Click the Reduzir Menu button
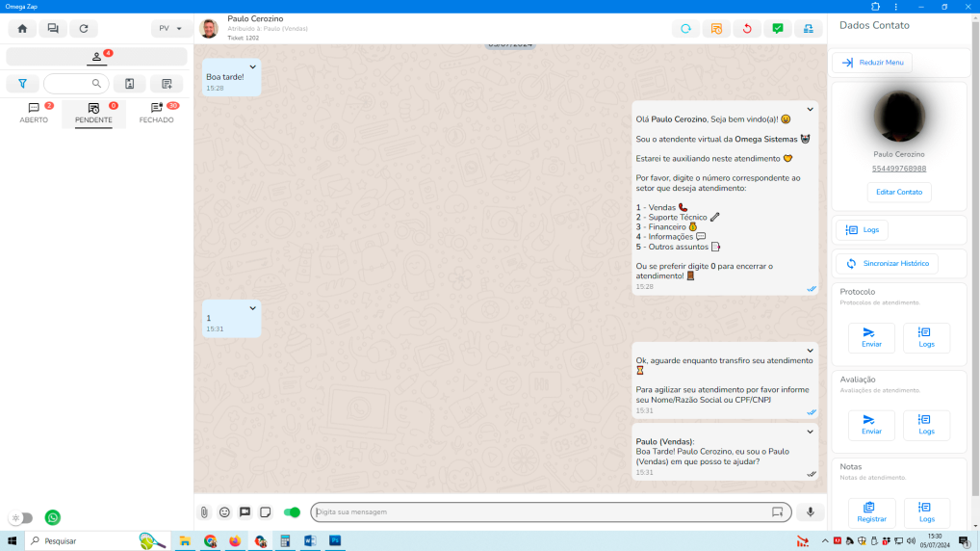Viewport: 980px width, 551px height. tap(872, 63)
